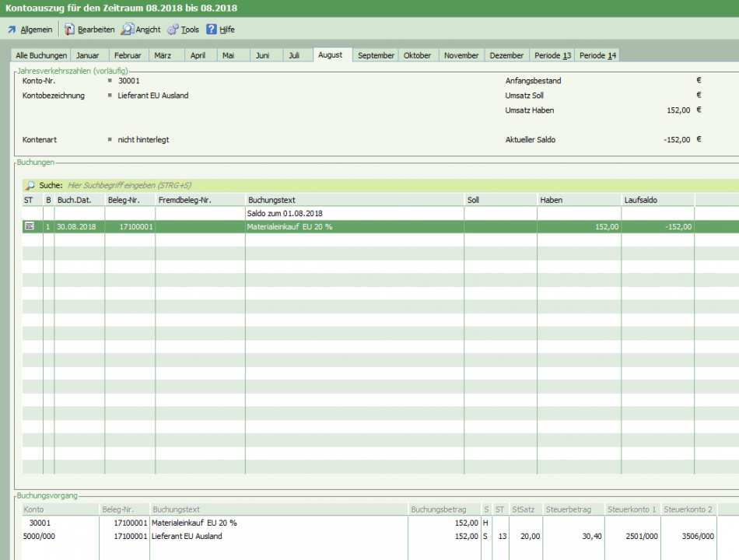
Task: Click the 'Anfangsbestand' label
Action: [533, 81]
